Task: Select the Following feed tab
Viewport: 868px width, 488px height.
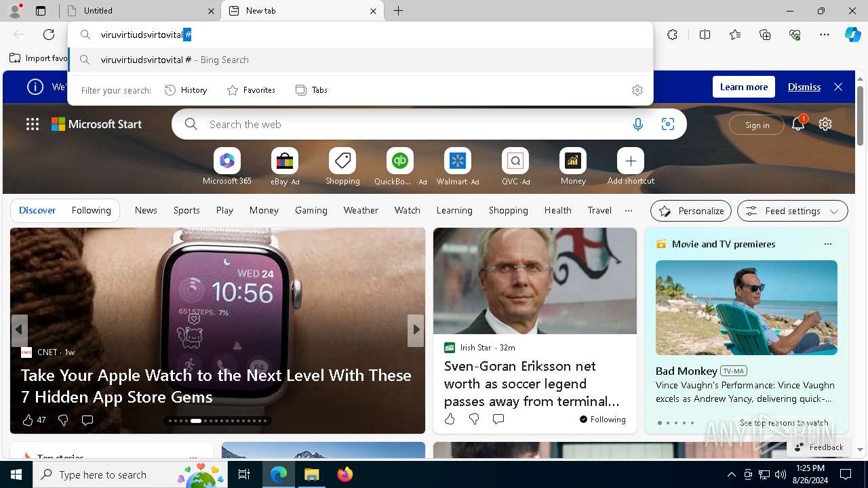Action: click(91, 210)
